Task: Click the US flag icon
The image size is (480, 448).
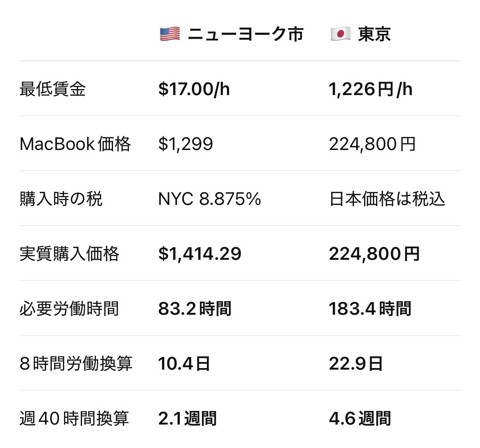Action: (x=170, y=34)
